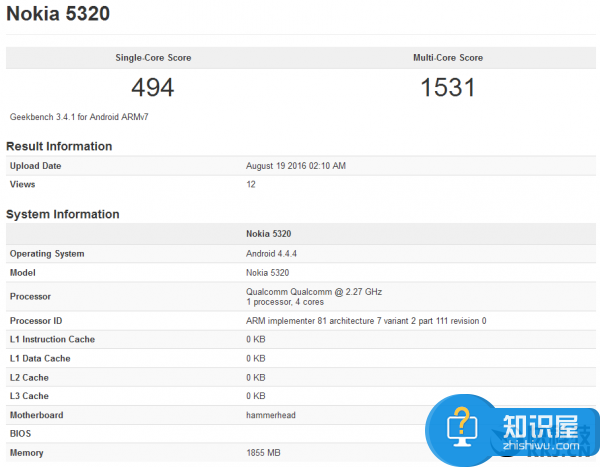Screen dimensions: 600x467
Task: Click the 'Motherboard' row label
Action: pyautogui.click(x=37, y=415)
